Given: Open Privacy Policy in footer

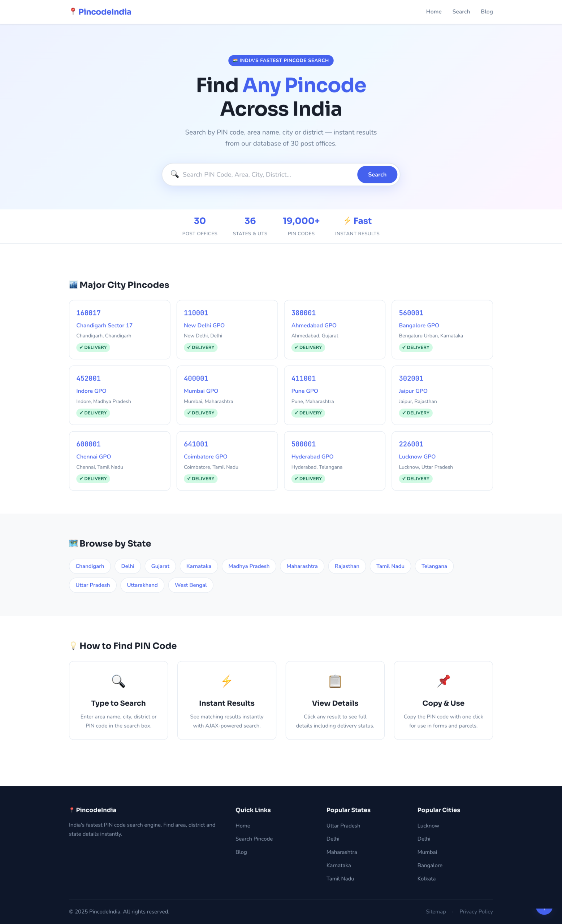Looking at the screenshot, I should click(x=476, y=912).
